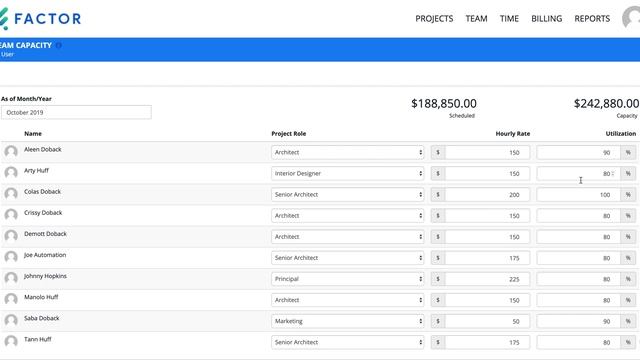The height and width of the screenshot is (360, 640).
Task: Edit Colas Doback's utilization of 100
Action: 578,195
